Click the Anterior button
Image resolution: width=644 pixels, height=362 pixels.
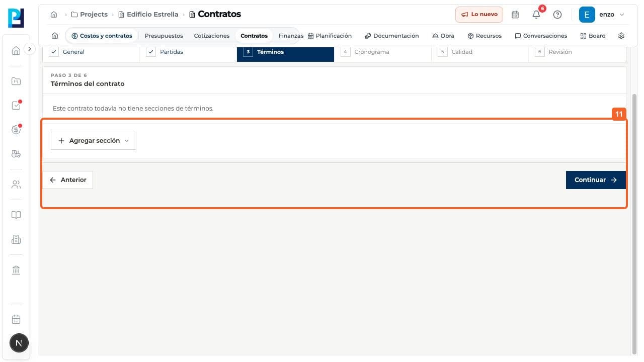click(x=68, y=180)
